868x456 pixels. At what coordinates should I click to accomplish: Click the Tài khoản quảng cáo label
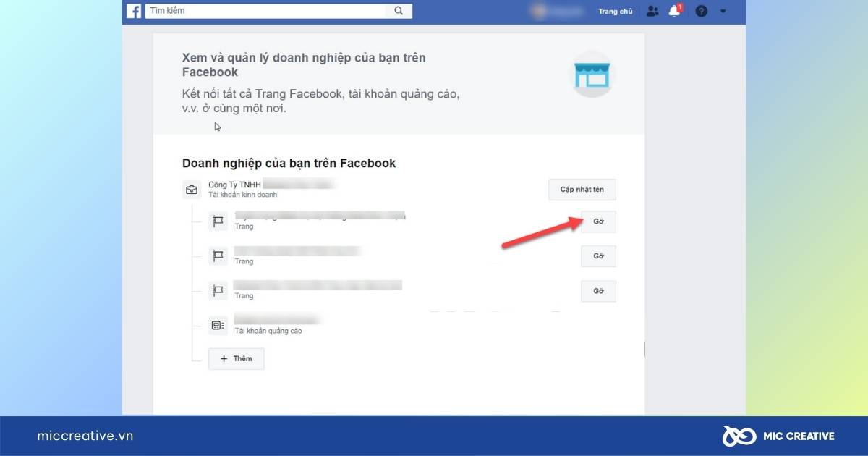(x=268, y=332)
